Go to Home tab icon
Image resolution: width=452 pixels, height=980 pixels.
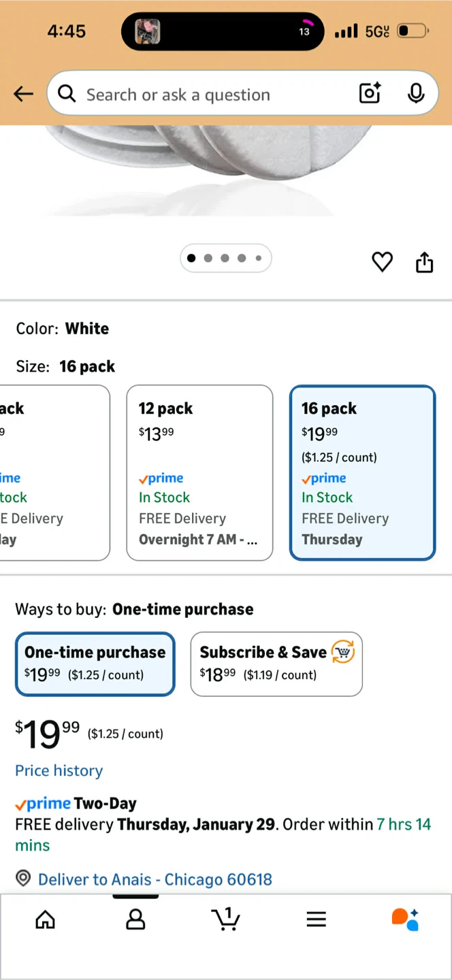(45, 919)
